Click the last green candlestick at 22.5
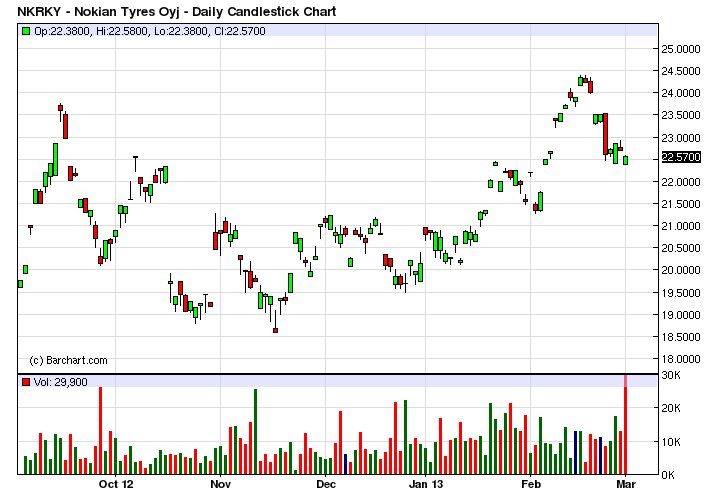The width and height of the screenshot is (707, 493). point(625,160)
